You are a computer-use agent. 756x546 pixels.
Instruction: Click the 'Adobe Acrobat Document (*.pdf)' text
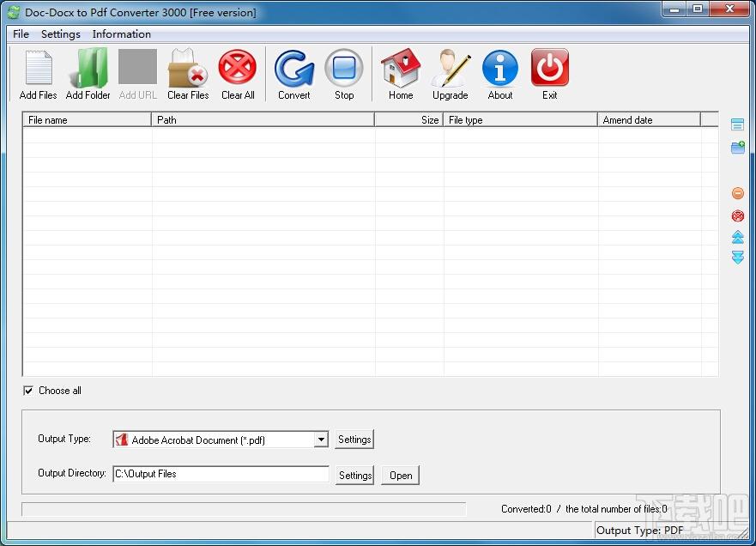198,440
